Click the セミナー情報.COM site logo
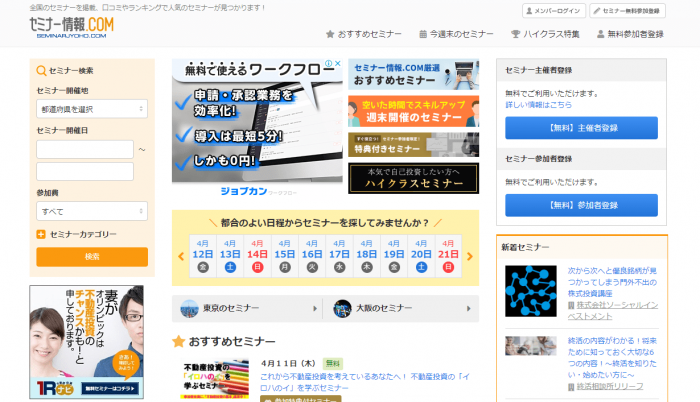The image size is (700, 402). point(71,26)
